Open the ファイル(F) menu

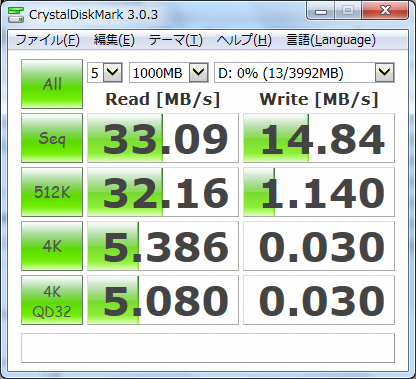pyautogui.click(x=47, y=40)
